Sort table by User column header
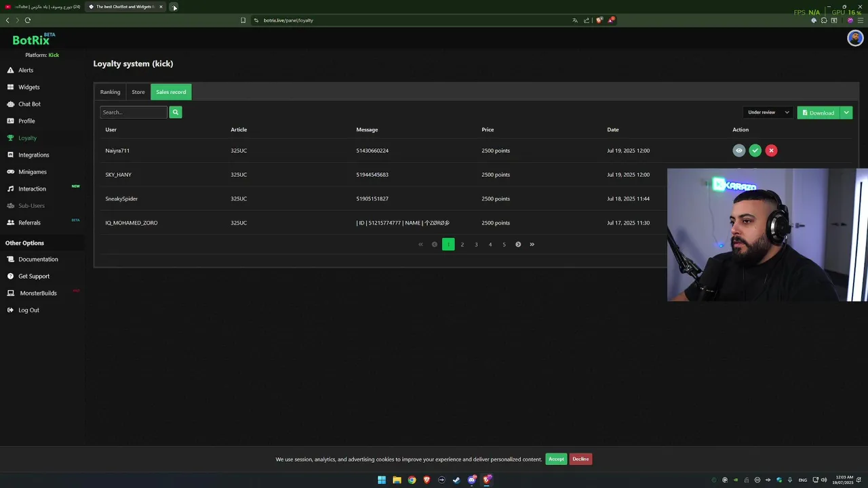The width and height of the screenshot is (868, 488). [111, 129]
